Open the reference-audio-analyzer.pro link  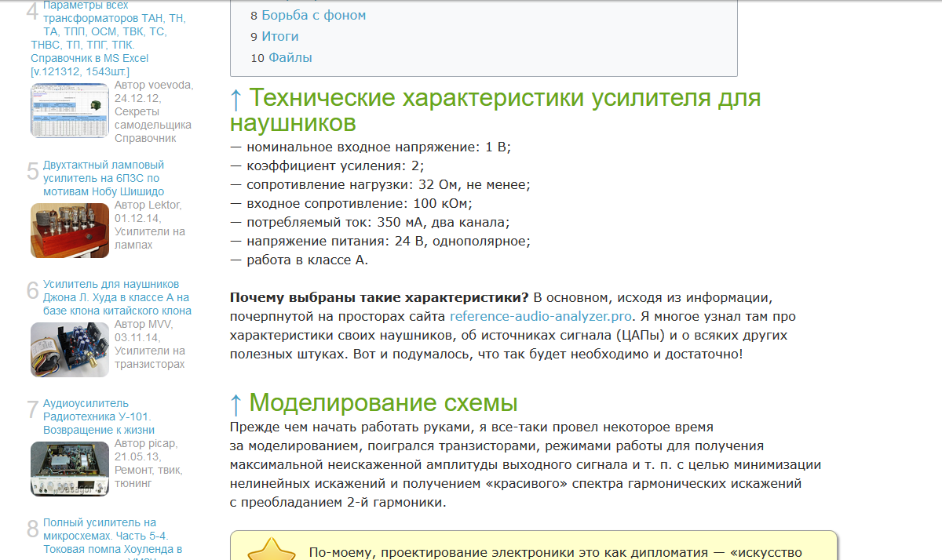tap(540, 316)
